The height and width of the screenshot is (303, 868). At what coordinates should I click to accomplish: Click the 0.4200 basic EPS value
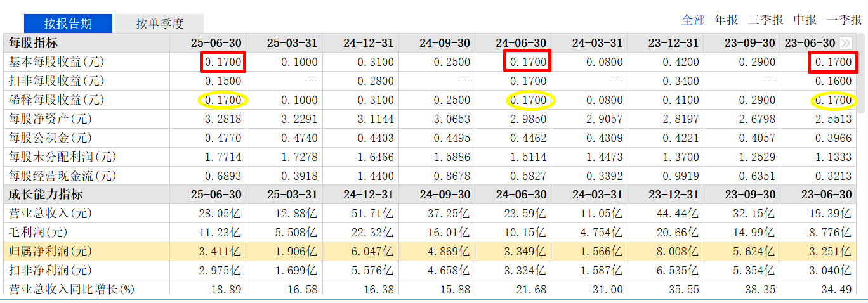pyautogui.click(x=680, y=62)
